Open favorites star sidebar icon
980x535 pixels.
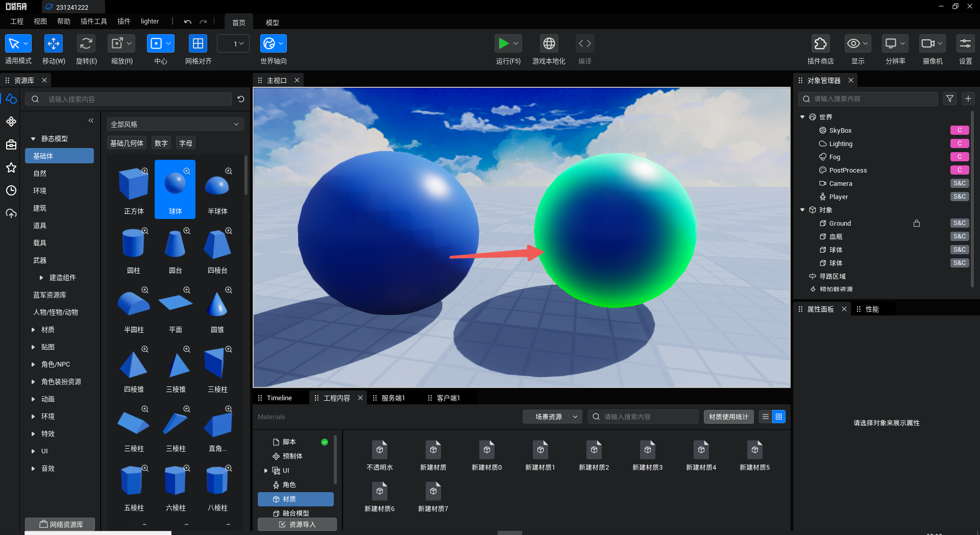coord(11,167)
